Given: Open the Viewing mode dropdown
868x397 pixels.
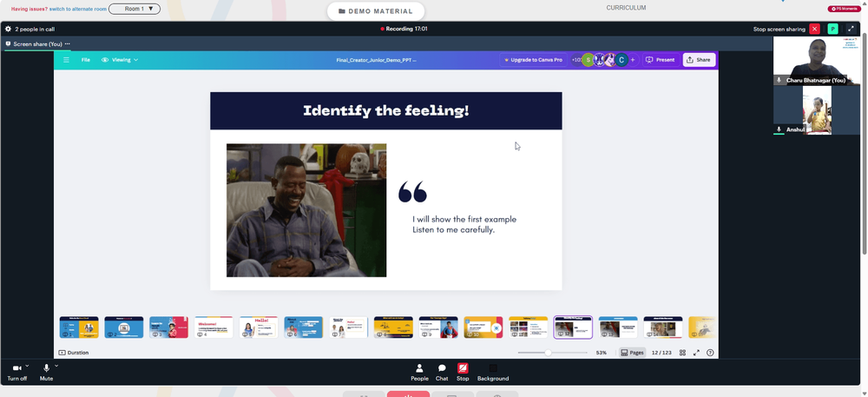Looking at the screenshot, I should click(120, 60).
